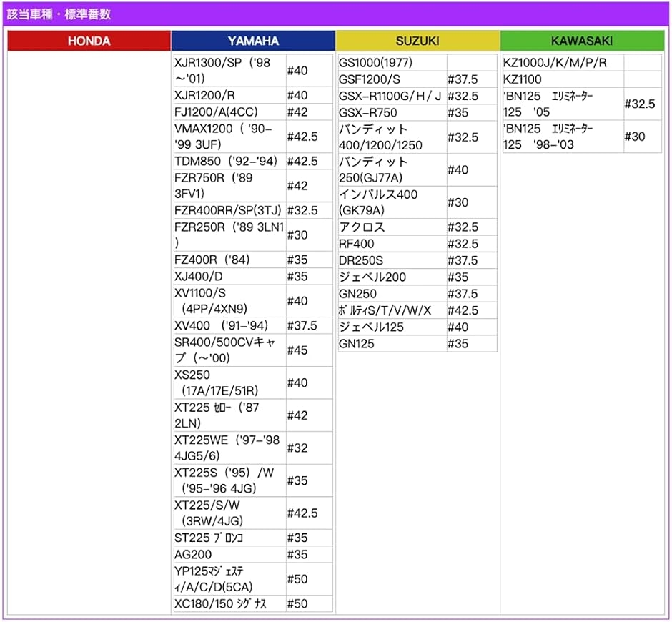Screen dimensions: 672x622
Task: Select the XC180/150 シグナス cell
Action: pyautogui.click(x=229, y=603)
